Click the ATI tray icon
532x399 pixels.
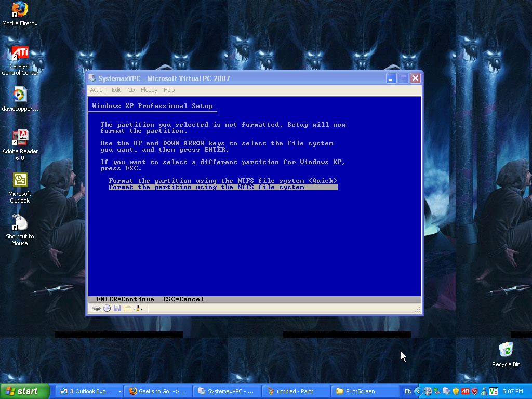pos(465,391)
